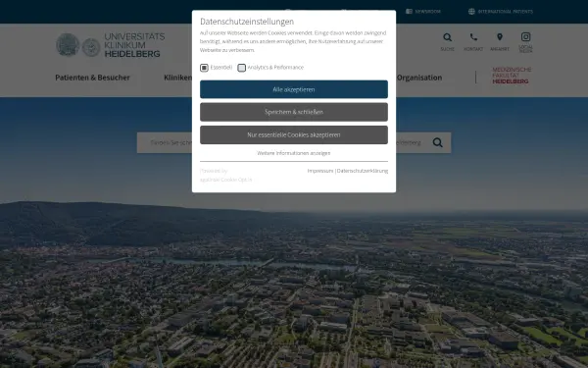
Task: Open the Kliniken menu item
Action: tap(177, 78)
